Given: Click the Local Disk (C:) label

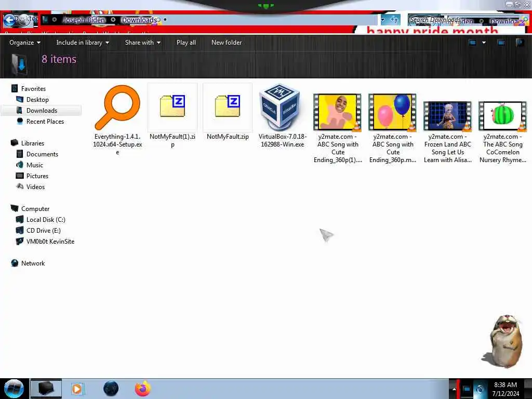Looking at the screenshot, I should click(x=46, y=220).
